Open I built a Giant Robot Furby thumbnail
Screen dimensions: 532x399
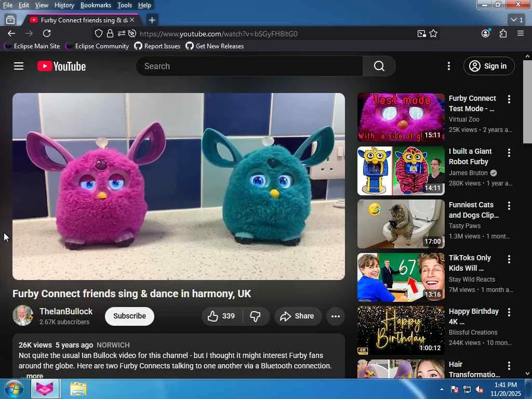(x=401, y=170)
